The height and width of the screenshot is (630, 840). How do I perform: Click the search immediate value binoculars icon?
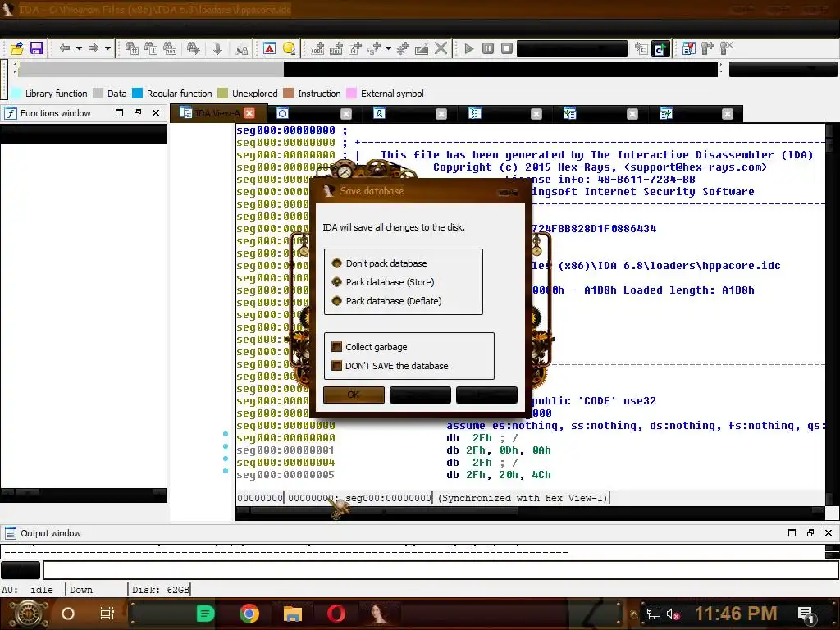[x=132, y=48]
